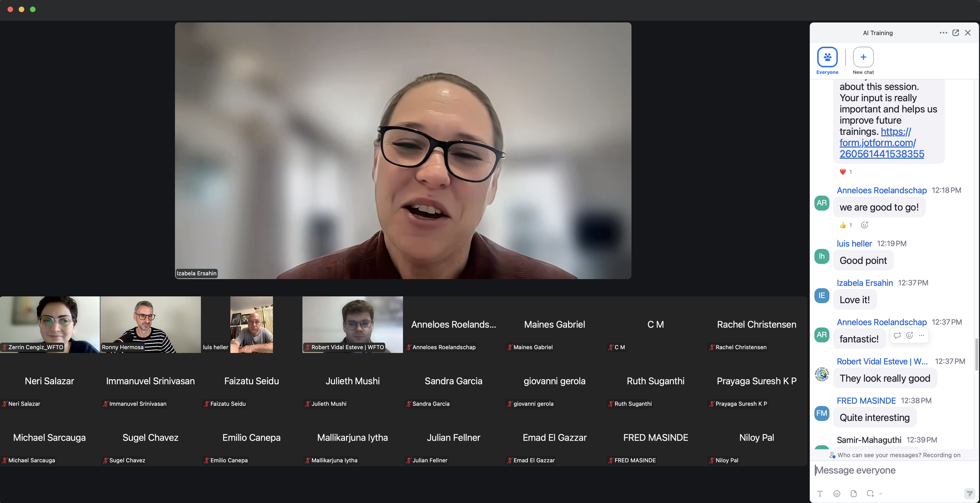
Task: Add emoji reaction to "fantastic!" message
Action: pyautogui.click(x=909, y=335)
